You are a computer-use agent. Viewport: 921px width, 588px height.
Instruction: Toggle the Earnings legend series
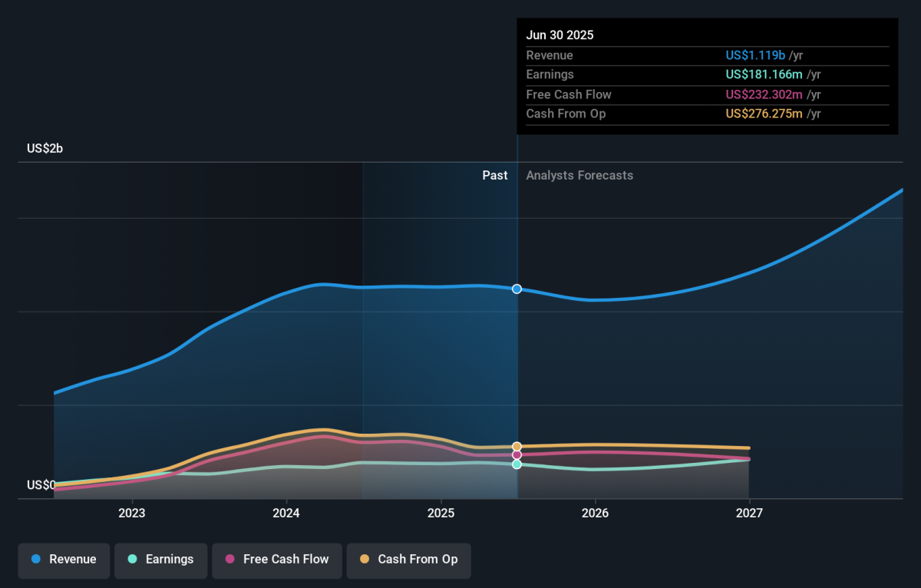tap(161, 560)
